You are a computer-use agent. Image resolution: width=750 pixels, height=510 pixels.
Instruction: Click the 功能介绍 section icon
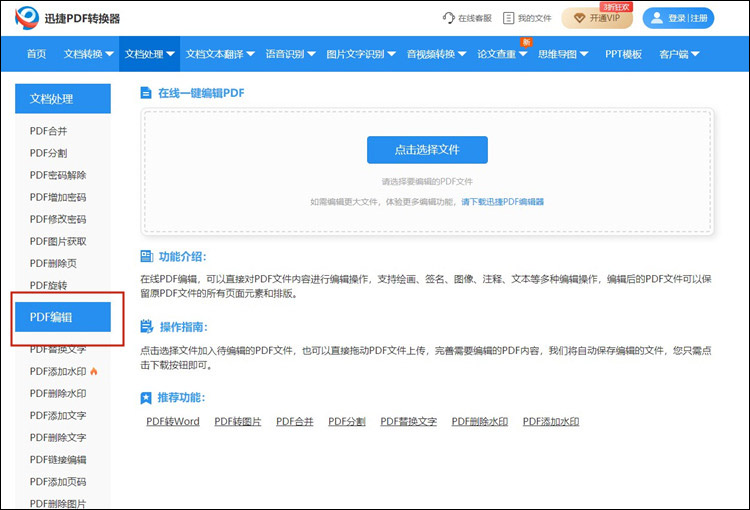(146, 256)
